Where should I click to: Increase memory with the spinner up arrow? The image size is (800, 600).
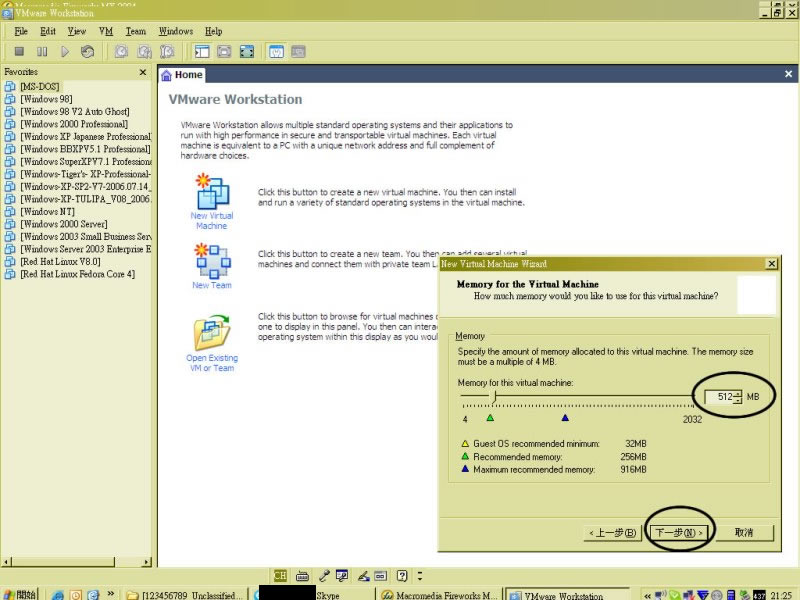738,393
